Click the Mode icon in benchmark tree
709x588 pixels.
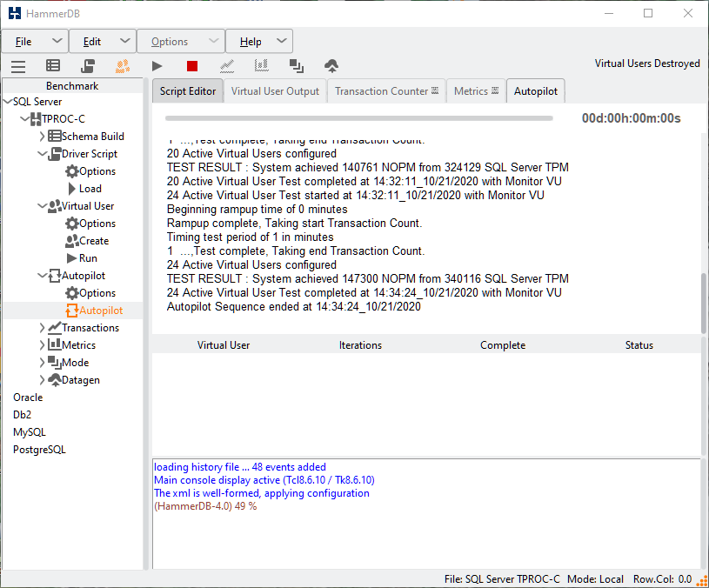click(54, 363)
